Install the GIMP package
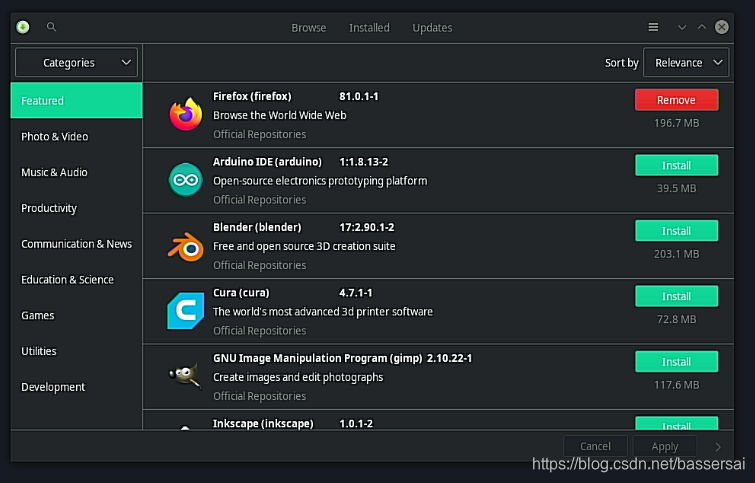This screenshot has height=483, width=755. pyautogui.click(x=677, y=362)
